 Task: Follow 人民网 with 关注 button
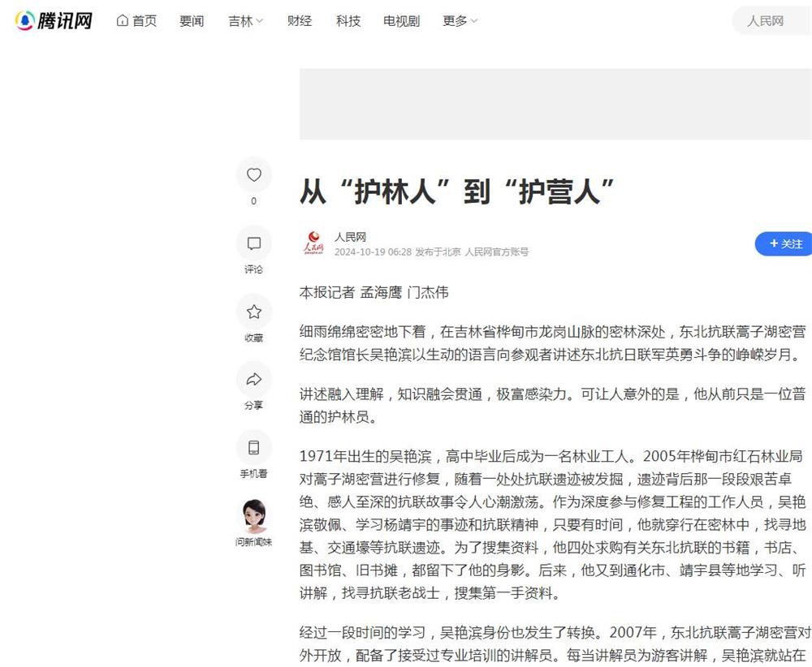click(784, 243)
